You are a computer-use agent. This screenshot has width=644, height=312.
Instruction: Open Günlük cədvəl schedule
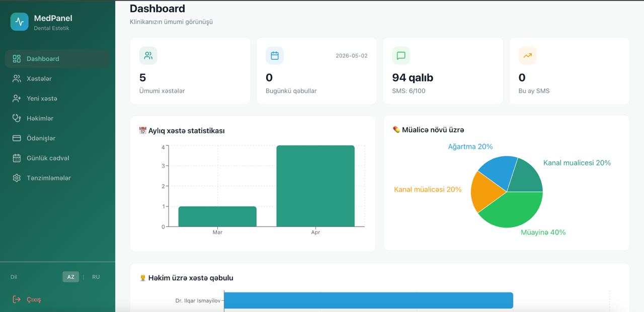pyautogui.click(x=57, y=158)
